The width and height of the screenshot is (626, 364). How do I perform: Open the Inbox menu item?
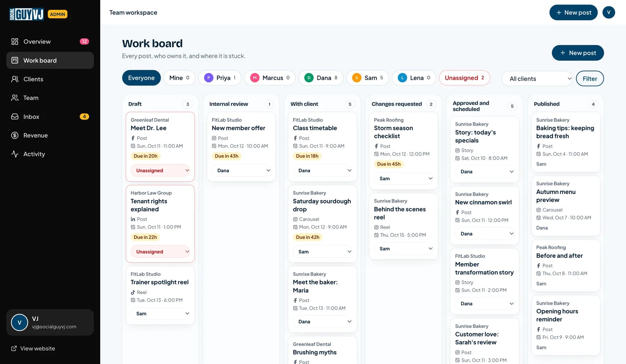click(50, 117)
